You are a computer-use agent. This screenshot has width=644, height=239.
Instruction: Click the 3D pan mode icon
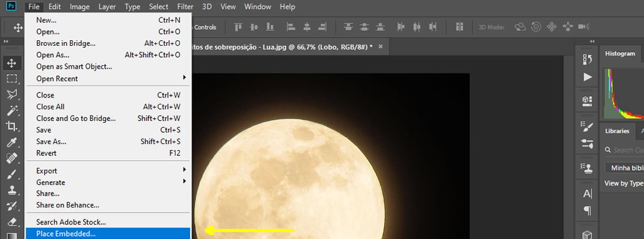tap(552, 27)
